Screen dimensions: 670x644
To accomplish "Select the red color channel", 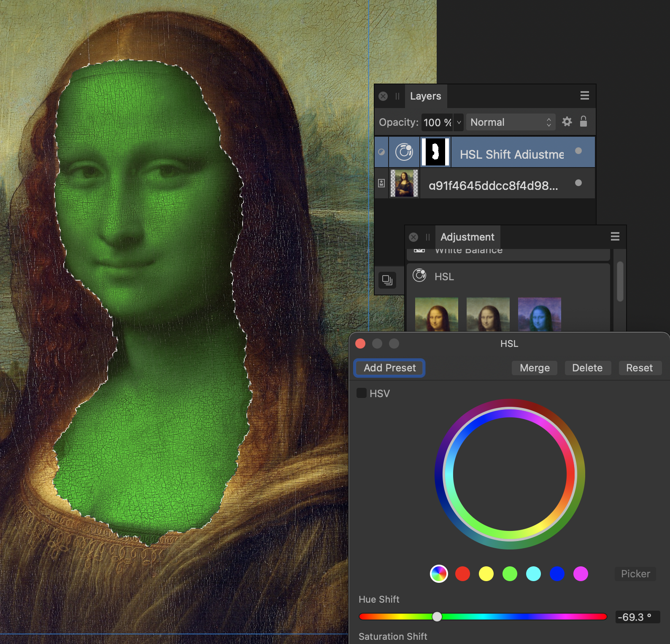I will [x=462, y=574].
